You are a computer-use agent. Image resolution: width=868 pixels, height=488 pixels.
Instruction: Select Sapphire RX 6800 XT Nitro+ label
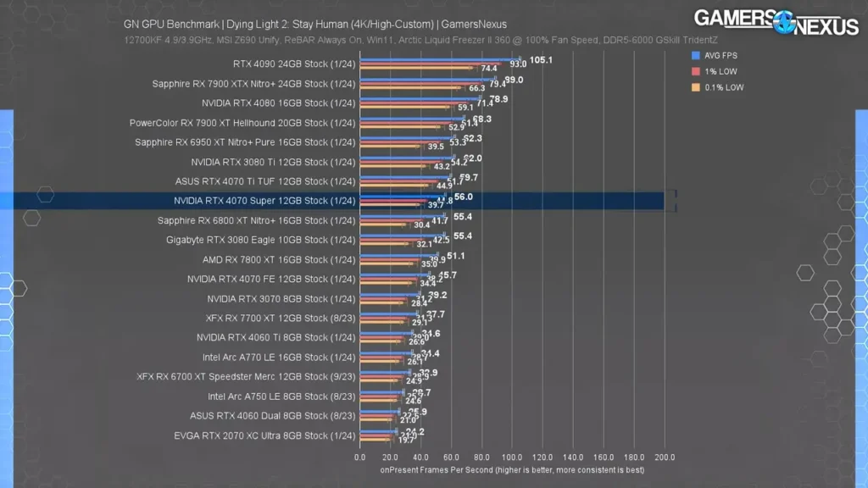click(x=256, y=221)
